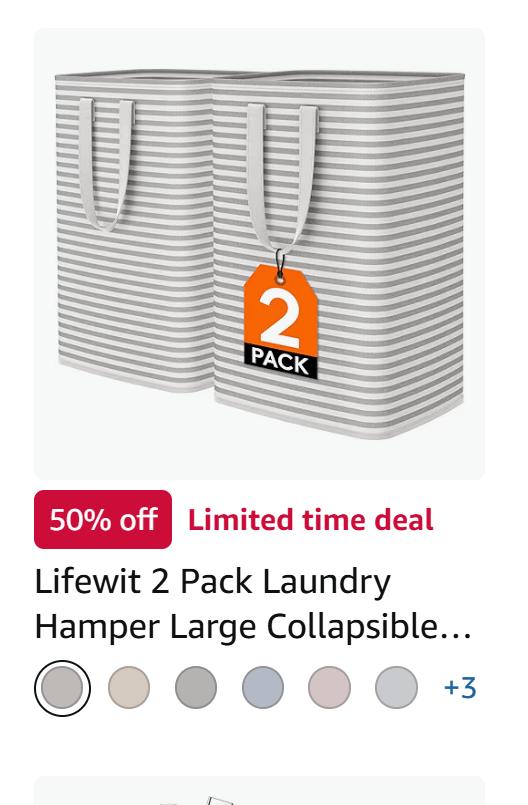The height and width of the screenshot is (805, 528).
Task: Open the Limited time deal label
Action: tap(311, 520)
